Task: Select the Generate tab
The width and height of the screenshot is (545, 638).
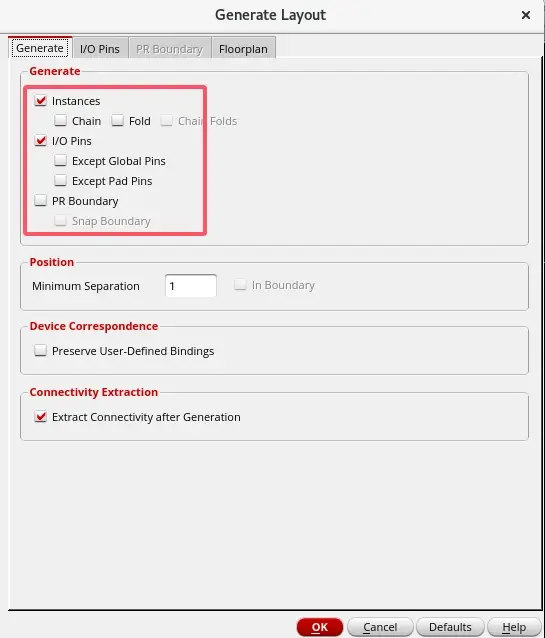Action: coord(40,48)
